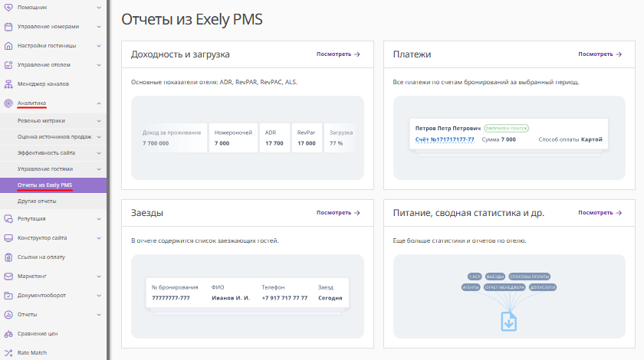Click Посмотреть in Заезды card
644x360 pixels.
tap(338, 213)
